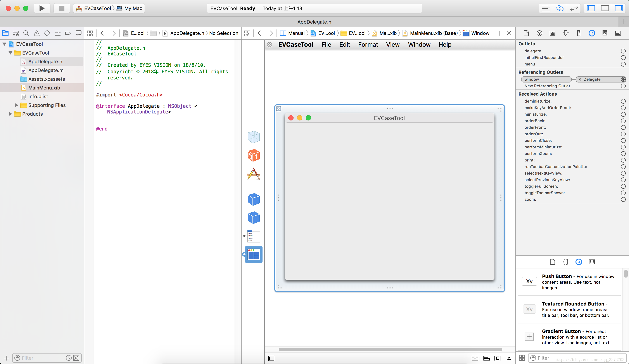Image resolution: width=629 pixels, height=364 pixels.
Task: Open the Object library circle icon
Action: point(579,262)
